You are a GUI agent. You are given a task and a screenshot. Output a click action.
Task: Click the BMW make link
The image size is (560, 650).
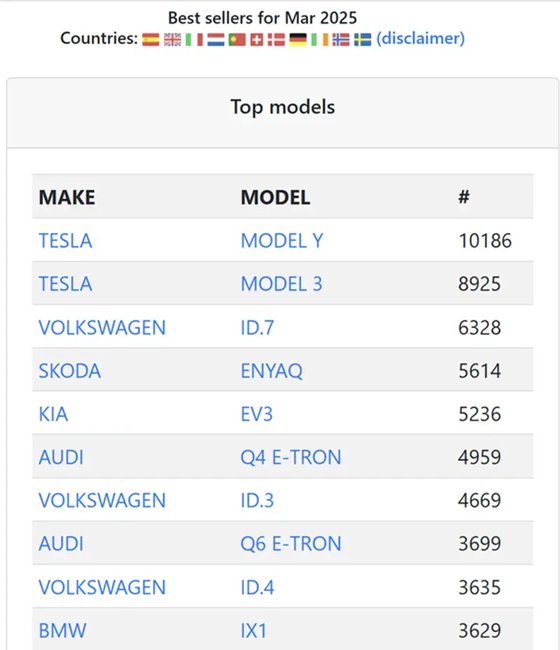pyautogui.click(x=63, y=631)
